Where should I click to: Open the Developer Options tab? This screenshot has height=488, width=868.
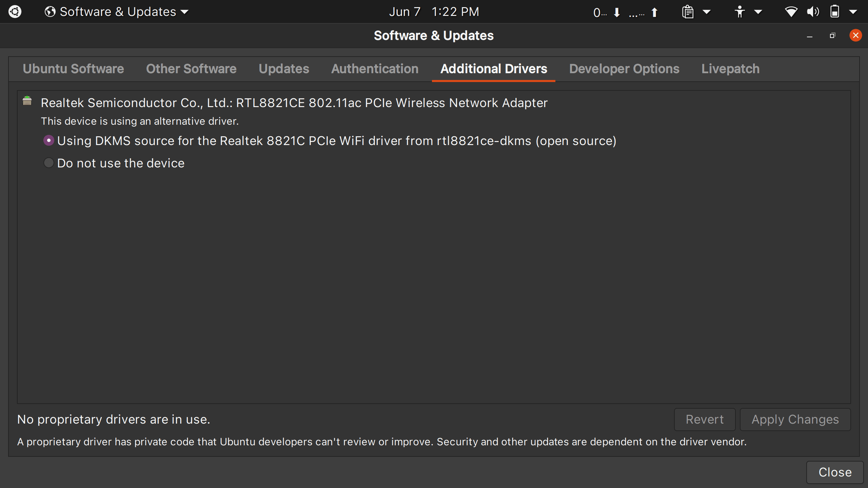point(624,69)
